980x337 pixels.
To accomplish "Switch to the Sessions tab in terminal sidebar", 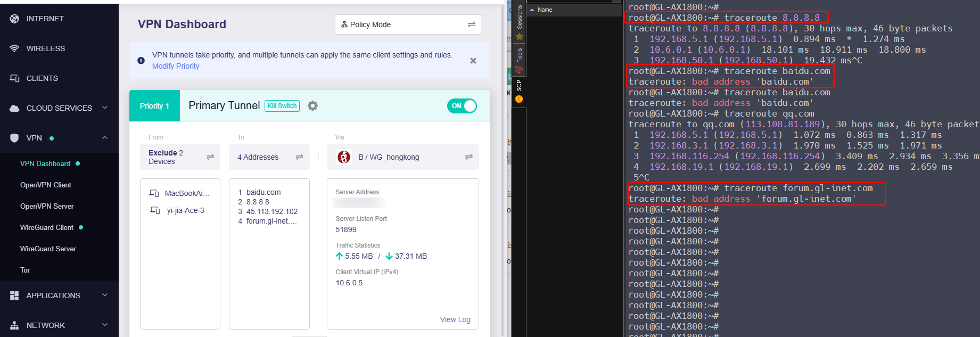I will 520,17.
